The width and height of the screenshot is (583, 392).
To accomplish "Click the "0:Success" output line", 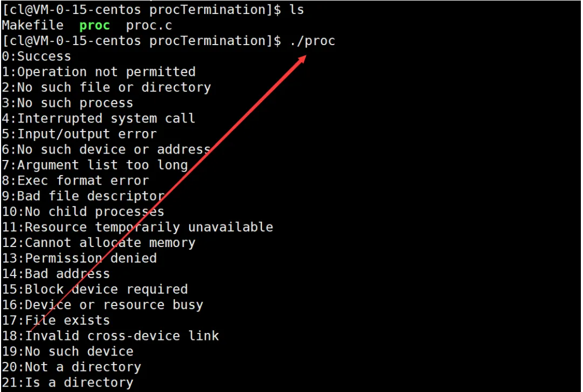I will [x=37, y=56].
